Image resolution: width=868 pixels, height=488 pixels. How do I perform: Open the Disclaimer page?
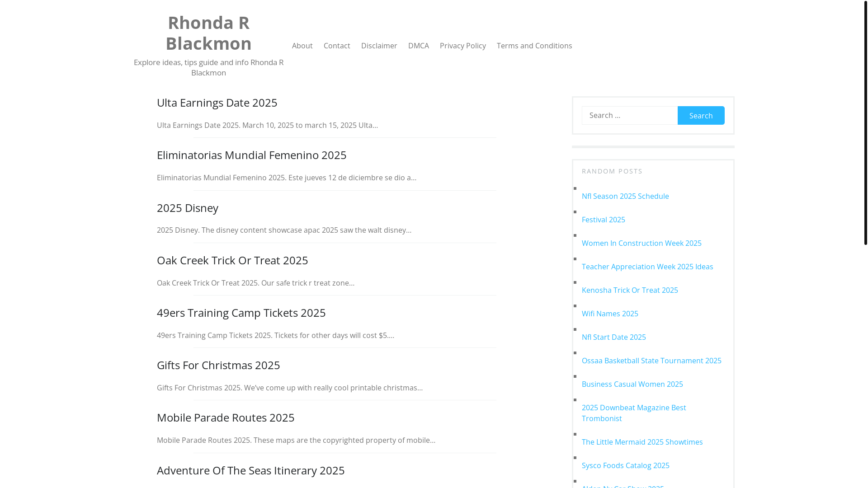tap(379, 46)
